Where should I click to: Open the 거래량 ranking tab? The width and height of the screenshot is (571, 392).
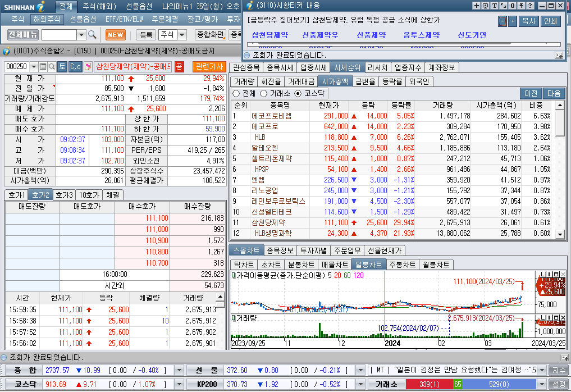tap(244, 81)
